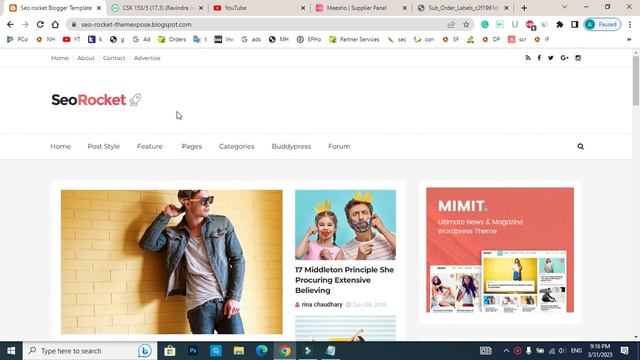This screenshot has width=640, height=360.
Task: Open the SeoRocket logo
Action: 96,100
